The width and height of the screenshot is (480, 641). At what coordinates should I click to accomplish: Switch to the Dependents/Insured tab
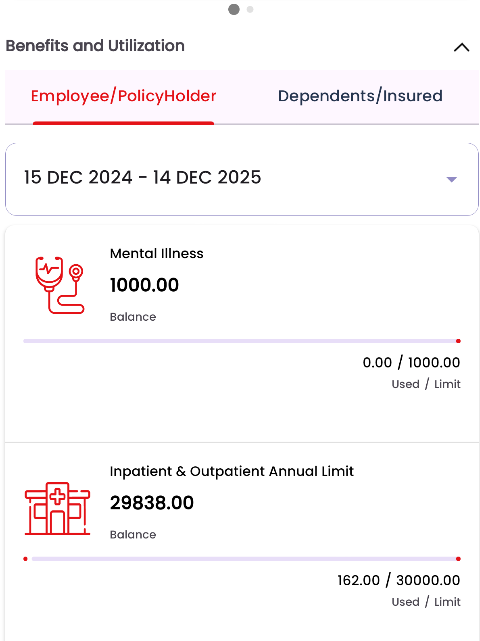tap(360, 96)
